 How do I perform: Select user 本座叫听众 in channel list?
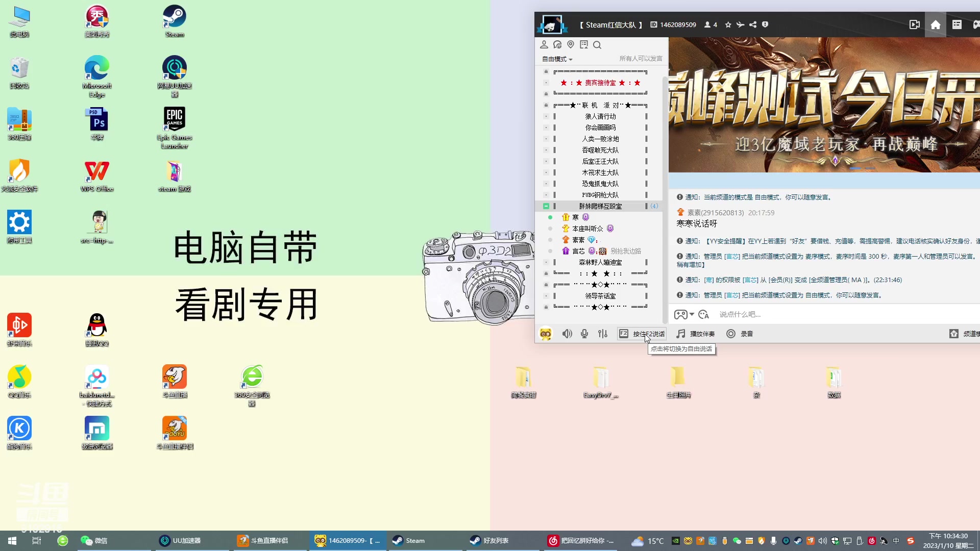coord(587,229)
